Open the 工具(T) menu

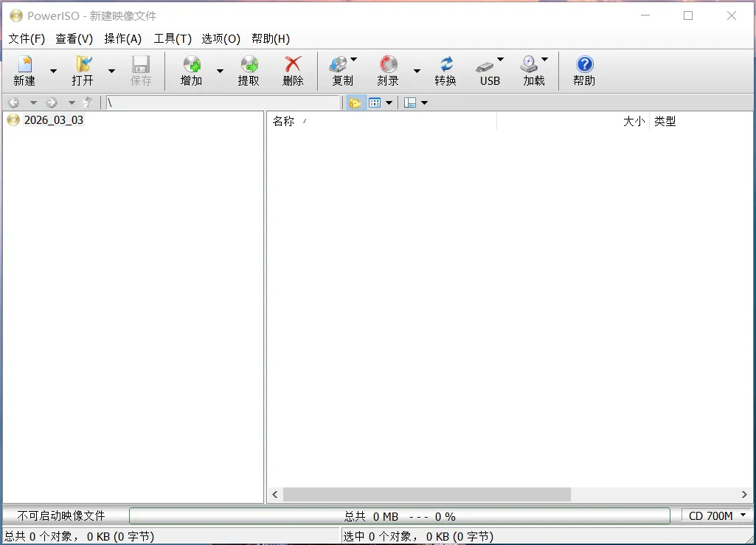[173, 38]
